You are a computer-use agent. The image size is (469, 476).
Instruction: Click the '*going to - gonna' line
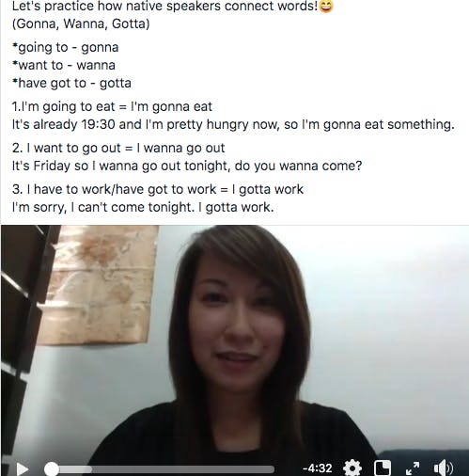[x=65, y=48]
